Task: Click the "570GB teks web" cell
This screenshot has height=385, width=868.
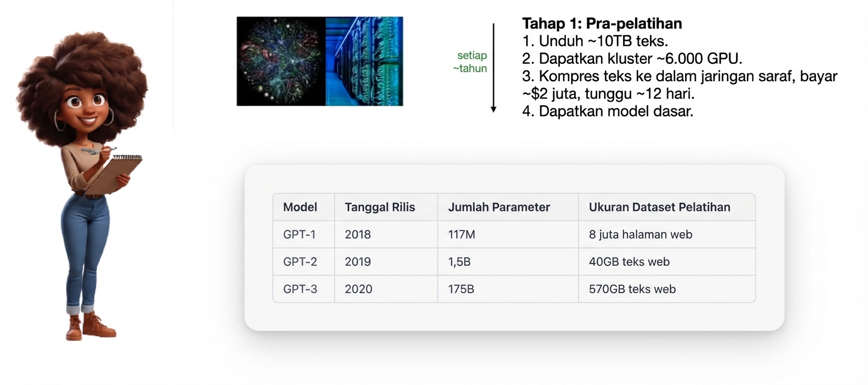Action: [x=632, y=289]
